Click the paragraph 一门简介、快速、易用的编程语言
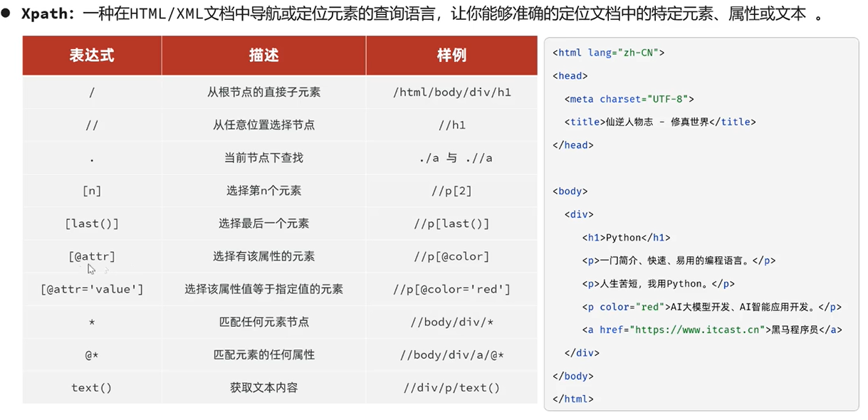The image size is (868, 420). (679, 261)
